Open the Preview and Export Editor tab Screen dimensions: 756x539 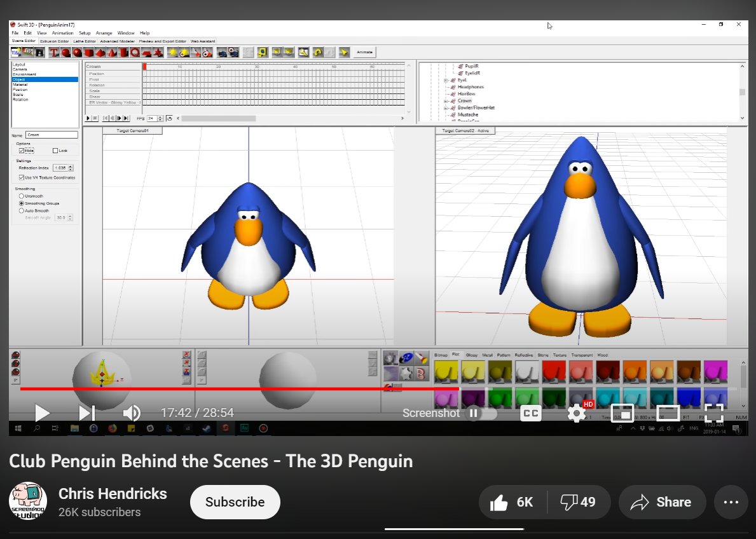163,41
